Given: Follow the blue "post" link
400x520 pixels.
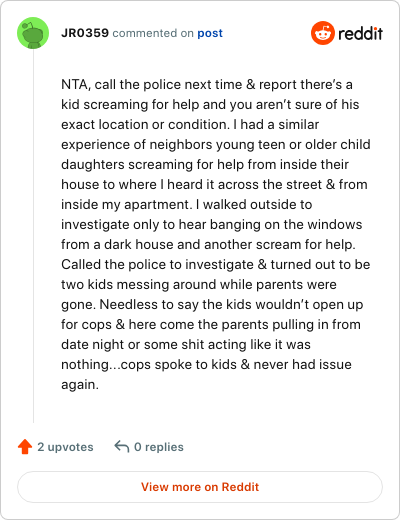Looking at the screenshot, I should pos(210,34).
